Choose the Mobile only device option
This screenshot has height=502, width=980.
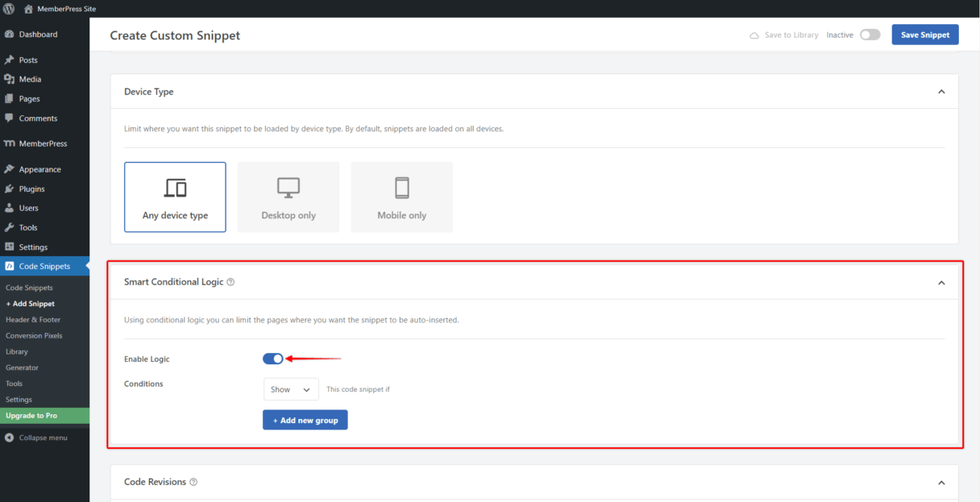pos(401,197)
